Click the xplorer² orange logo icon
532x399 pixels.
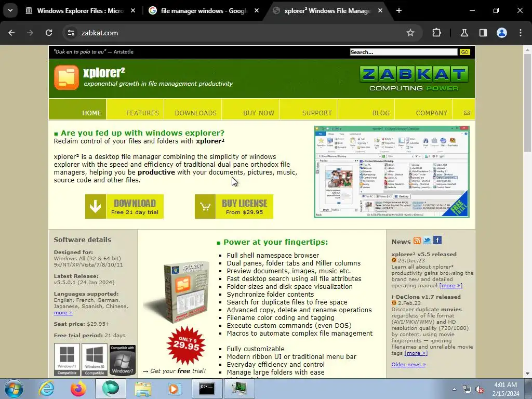(66, 78)
